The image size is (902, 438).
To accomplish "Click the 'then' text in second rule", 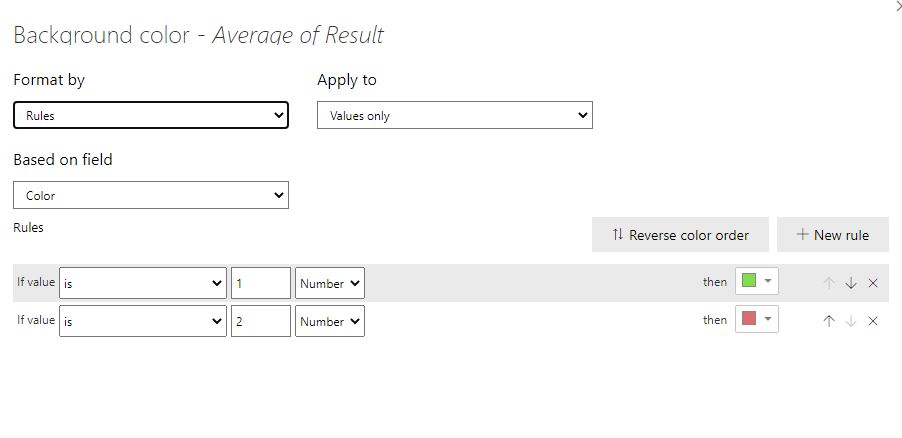I will pyautogui.click(x=714, y=320).
